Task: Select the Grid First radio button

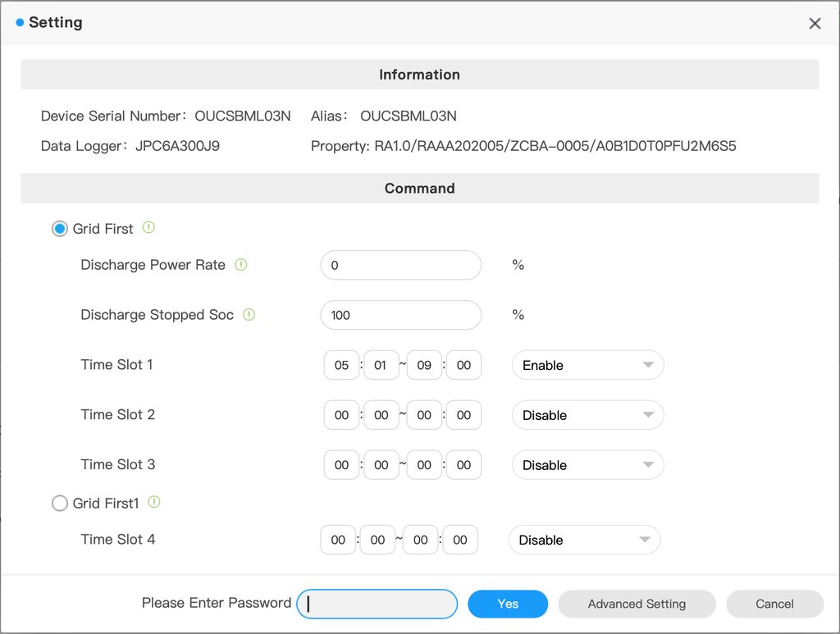Action: [x=60, y=229]
